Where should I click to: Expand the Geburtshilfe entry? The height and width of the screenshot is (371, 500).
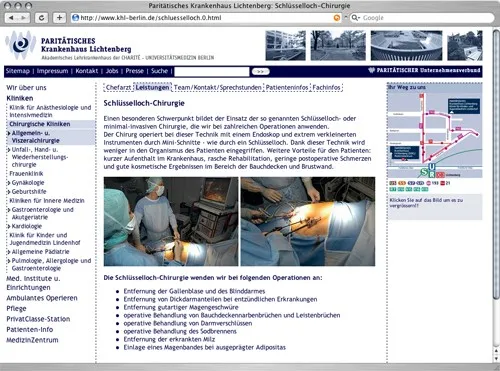pyautogui.click(x=28, y=192)
